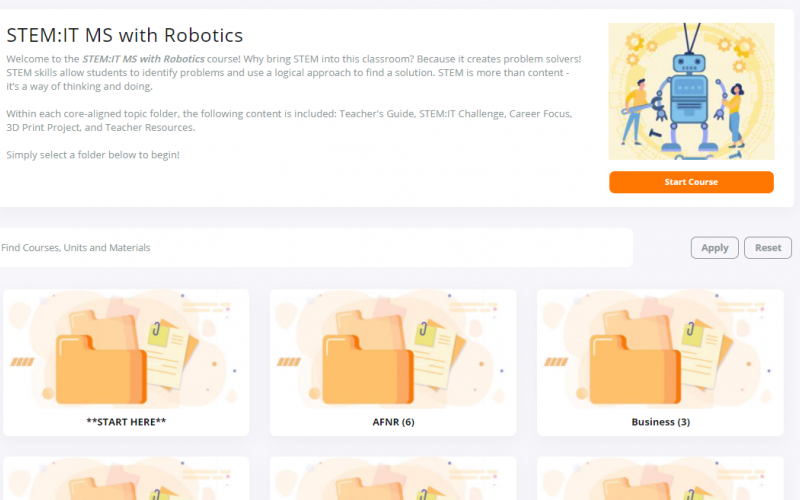The image size is (800, 500).
Task: Select the partially visible folder below Business
Action: 660,479
